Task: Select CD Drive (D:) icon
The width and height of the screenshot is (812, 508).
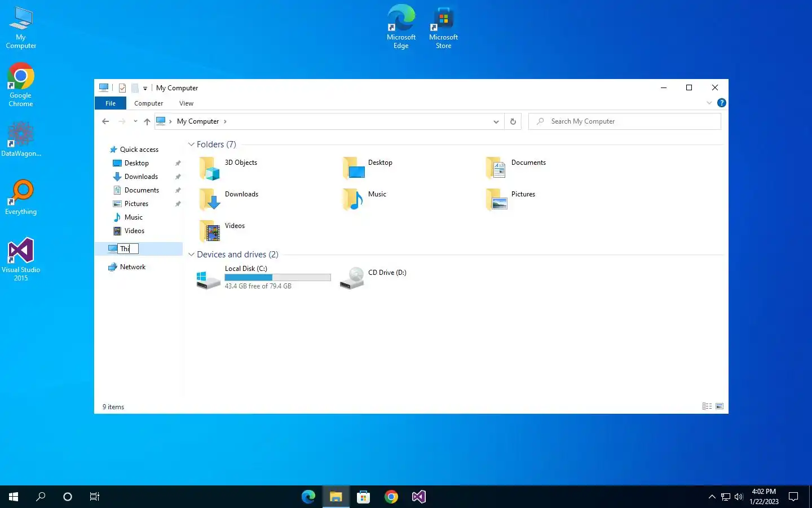Action: 352,278
